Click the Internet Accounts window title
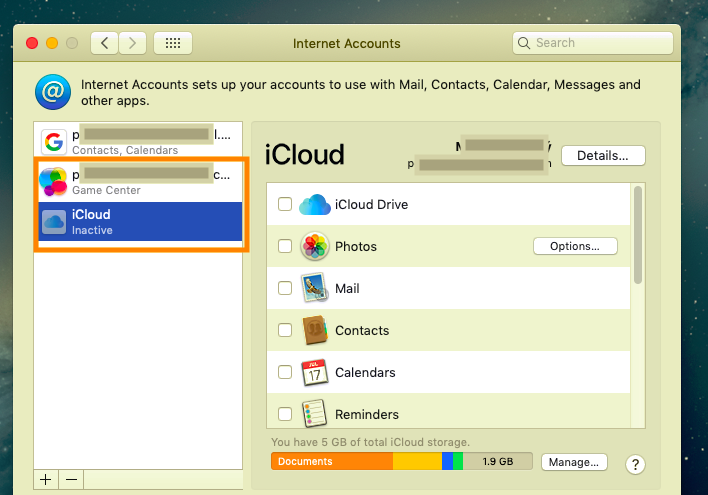The height and width of the screenshot is (495, 708). [x=347, y=43]
